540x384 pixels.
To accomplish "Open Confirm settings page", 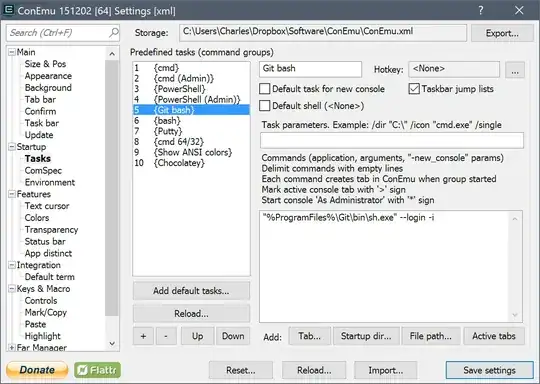I will click(x=40, y=111).
